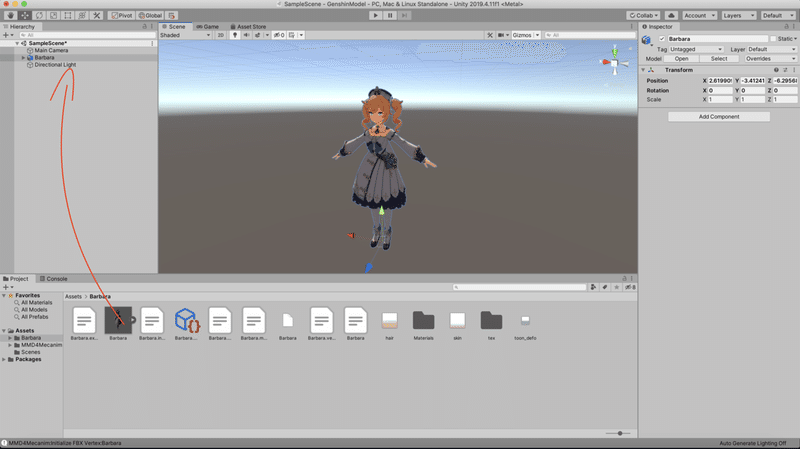
Task: Click the Hierarchy search field
Action: tap(87, 35)
